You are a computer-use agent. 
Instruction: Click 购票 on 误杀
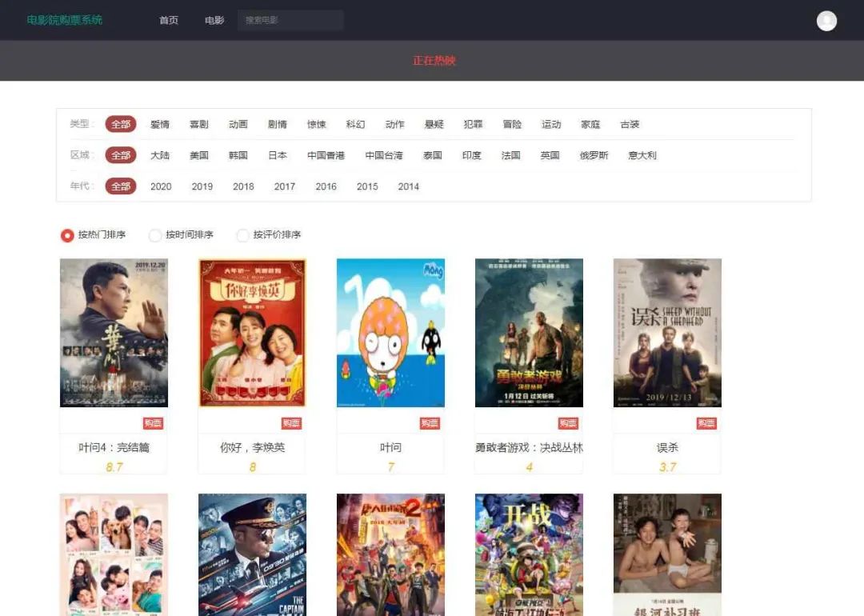[706, 422]
